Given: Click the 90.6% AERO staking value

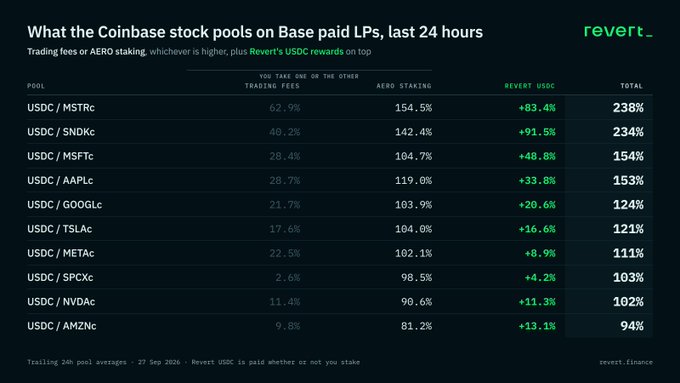Looking at the screenshot, I should [x=416, y=302].
